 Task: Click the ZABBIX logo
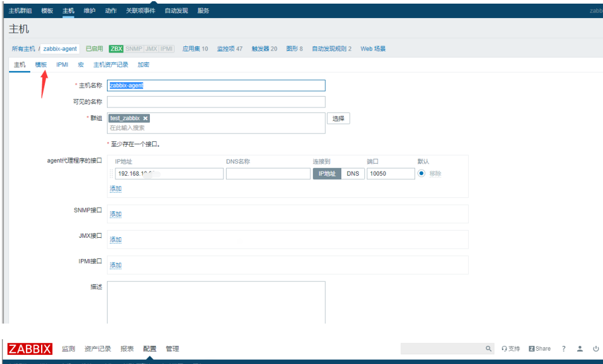(30, 349)
